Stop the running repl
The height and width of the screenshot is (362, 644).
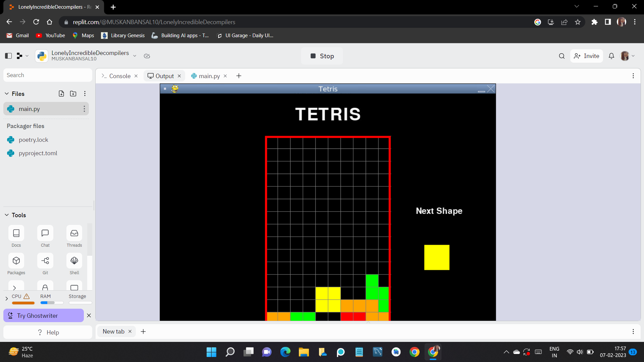tap(322, 56)
